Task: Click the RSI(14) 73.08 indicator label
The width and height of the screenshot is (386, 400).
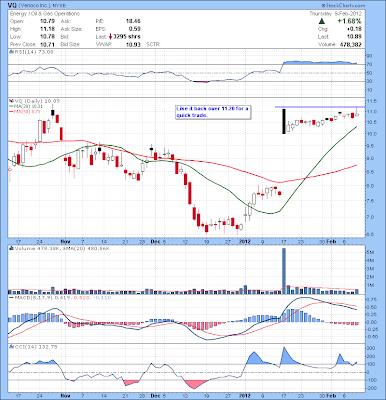Action: point(33,52)
